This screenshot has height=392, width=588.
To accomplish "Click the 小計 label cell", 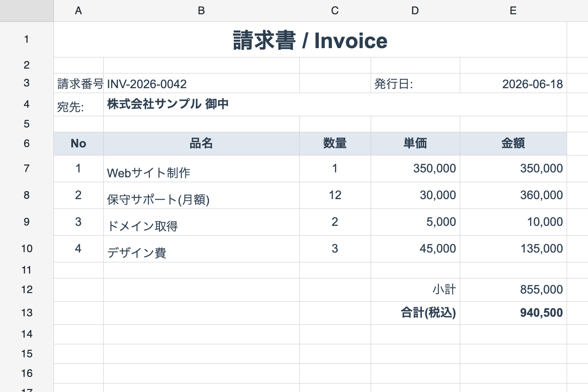I will tap(415, 290).
